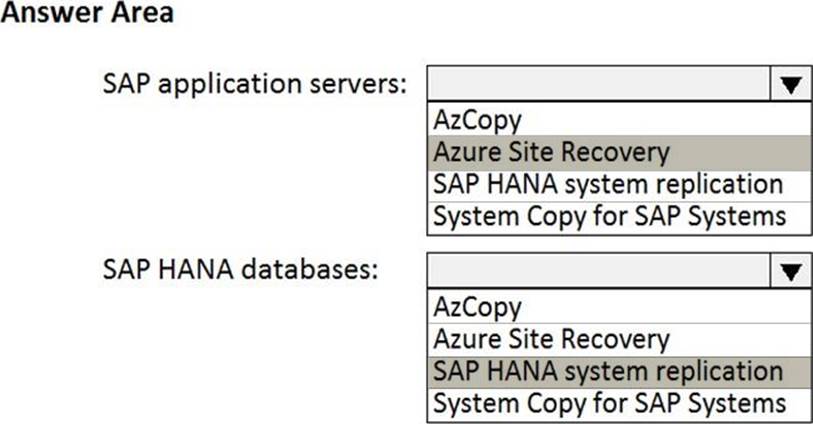Select the highlighted option in the HANA databases list
813x424 pixels.
pos(608,370)
